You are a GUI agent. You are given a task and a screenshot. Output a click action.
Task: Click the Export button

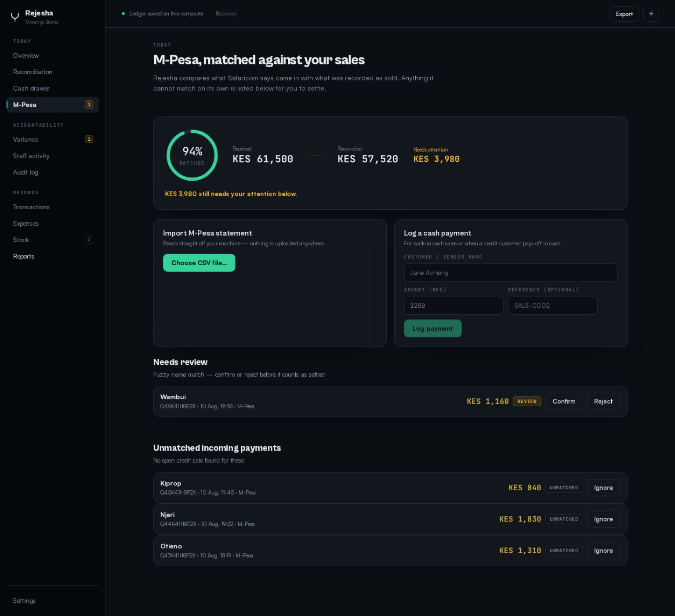tap(624, 14)
